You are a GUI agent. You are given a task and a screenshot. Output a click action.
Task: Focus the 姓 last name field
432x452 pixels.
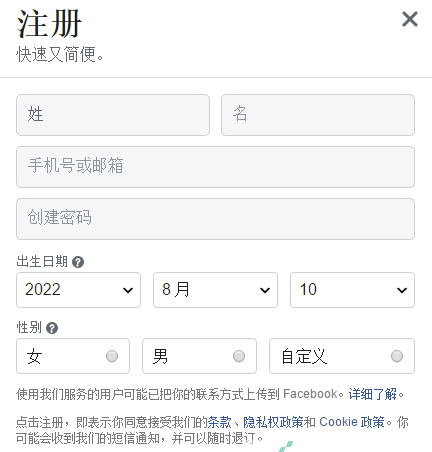(113, 115)
